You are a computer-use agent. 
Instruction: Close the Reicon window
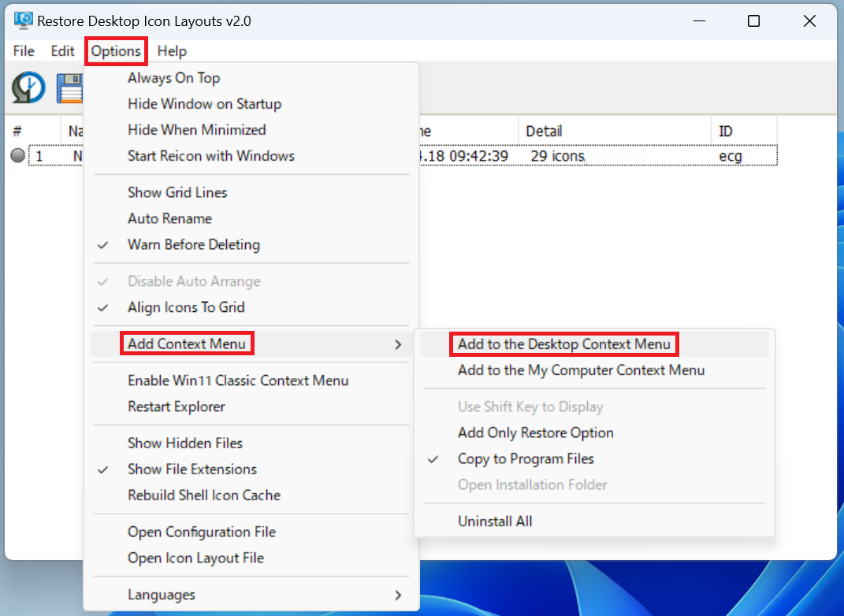(x=809, y=21)
